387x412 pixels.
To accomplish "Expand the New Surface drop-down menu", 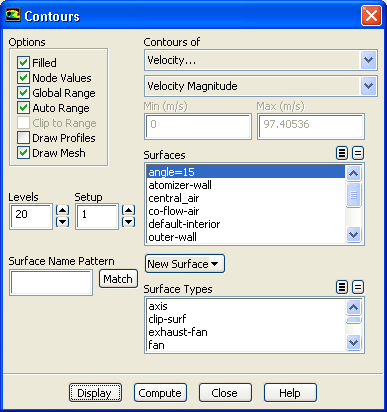I will click(x=185, y=264).
